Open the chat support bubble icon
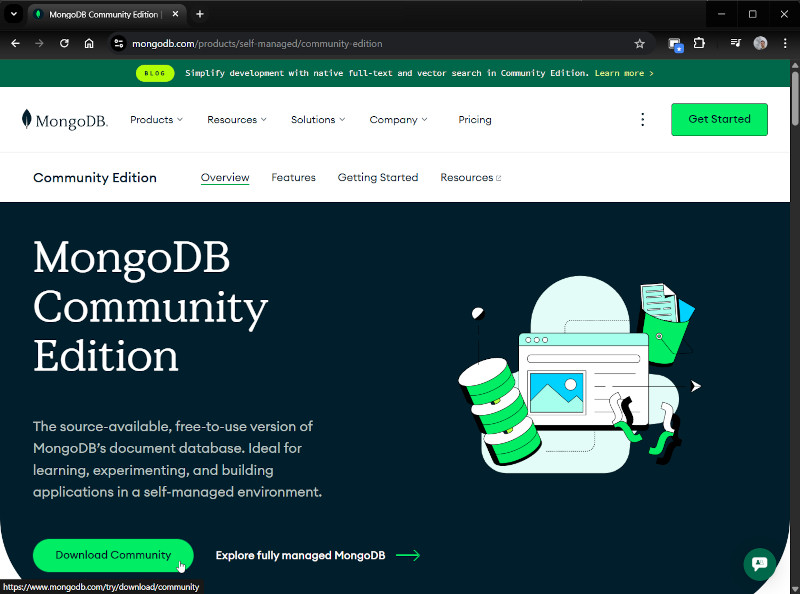This screenshot has height=594, width=800. coord(759,563)
